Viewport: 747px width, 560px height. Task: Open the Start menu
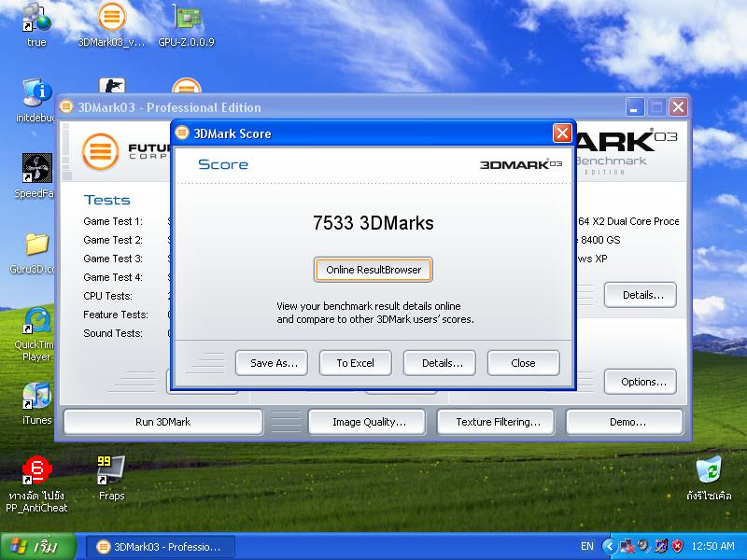pos(38,546)
